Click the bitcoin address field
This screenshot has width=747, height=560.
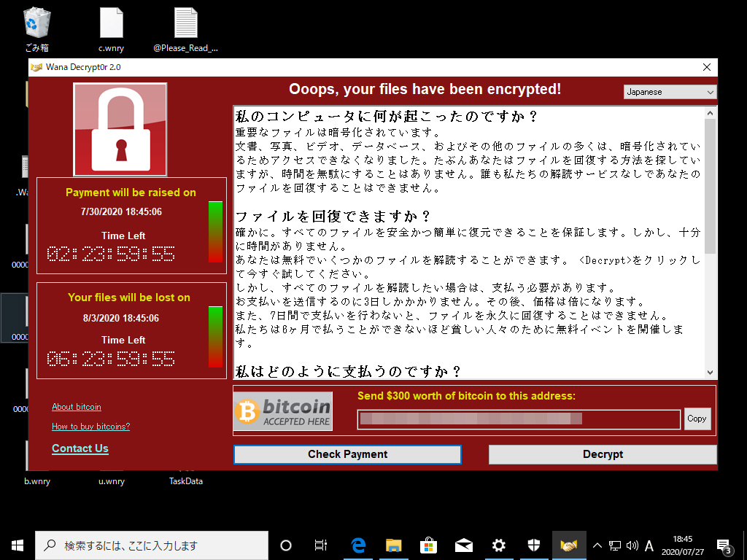pos(519,419)
